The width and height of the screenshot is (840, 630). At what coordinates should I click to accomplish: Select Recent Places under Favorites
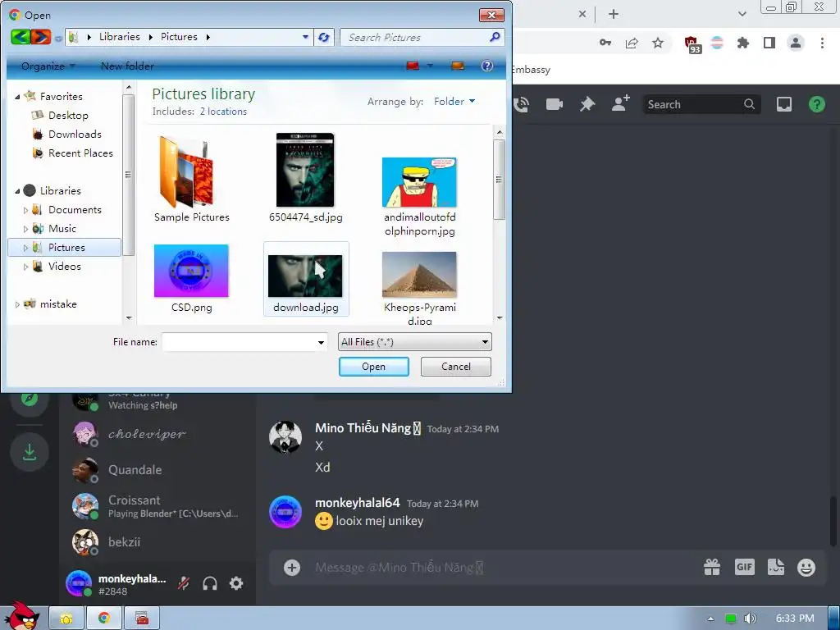(80, 153)
